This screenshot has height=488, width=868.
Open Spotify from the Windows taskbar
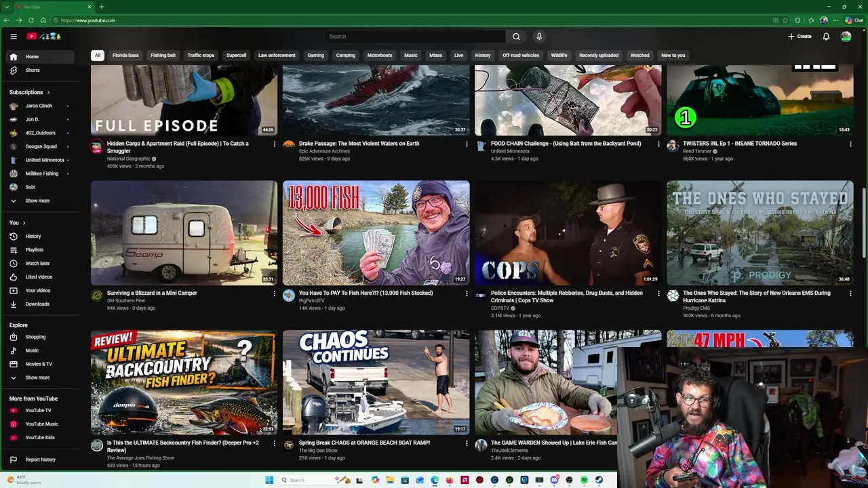pos(584,480)
